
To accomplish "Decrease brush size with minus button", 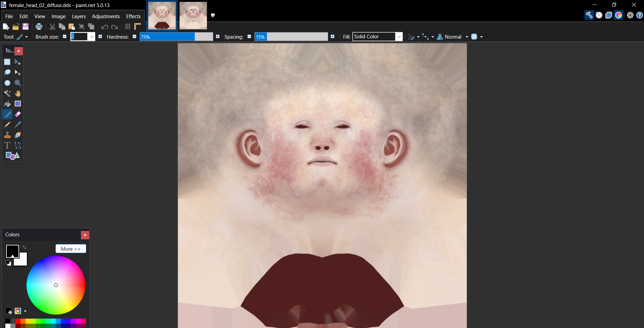I will point(65,37).
